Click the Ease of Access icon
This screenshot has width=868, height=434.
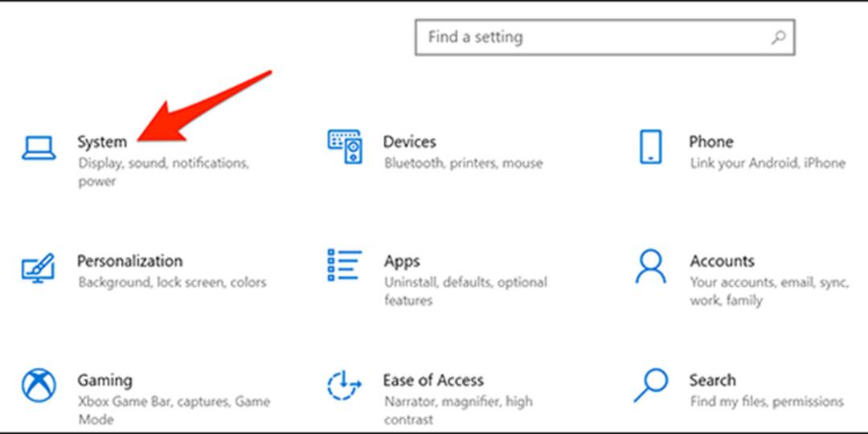pos(344,386)
